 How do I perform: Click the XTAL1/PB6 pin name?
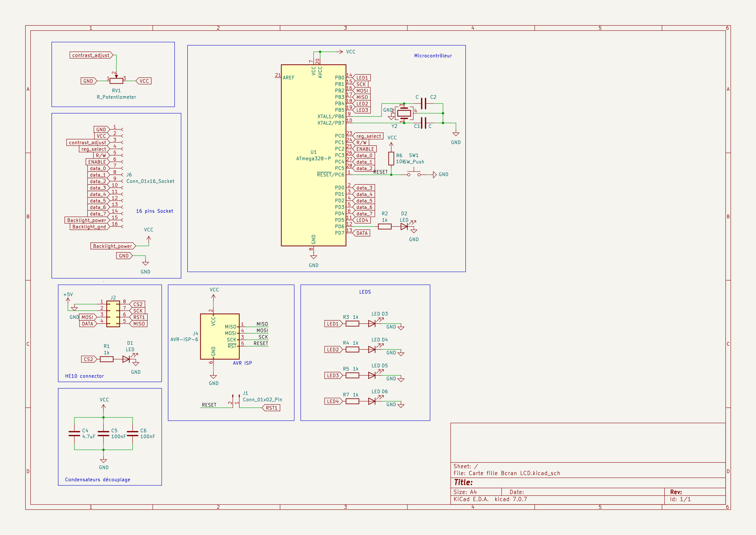tap(330, 116)
